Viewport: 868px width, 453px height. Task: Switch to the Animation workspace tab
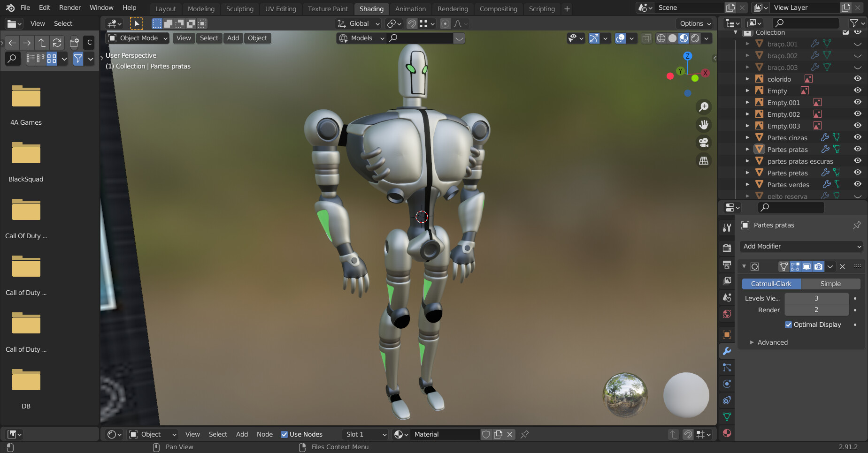(x=410, y=8)
